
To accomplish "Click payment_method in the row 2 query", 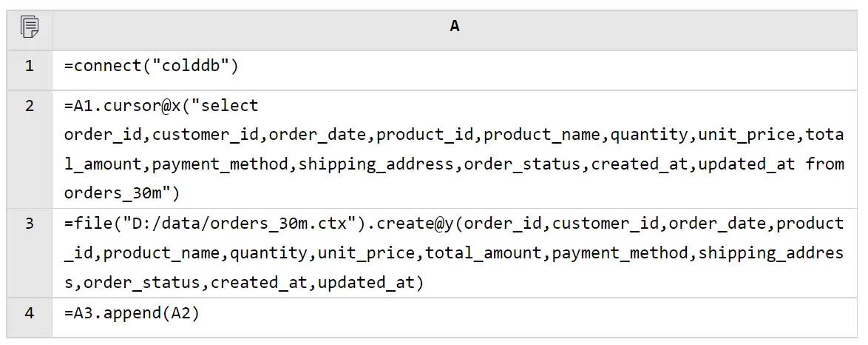I will 220,164.
